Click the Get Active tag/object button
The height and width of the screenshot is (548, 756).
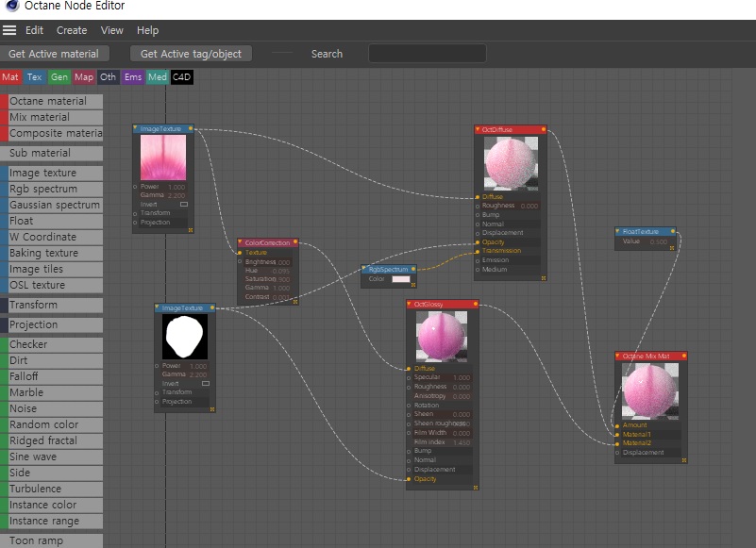[x=191, y=54]
